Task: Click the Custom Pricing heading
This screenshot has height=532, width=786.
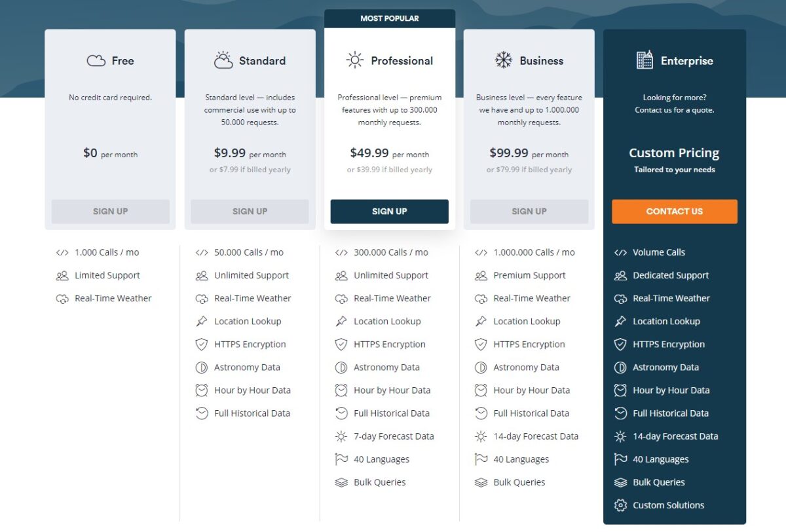Action: pyautogui.click(x=674, y=153)
